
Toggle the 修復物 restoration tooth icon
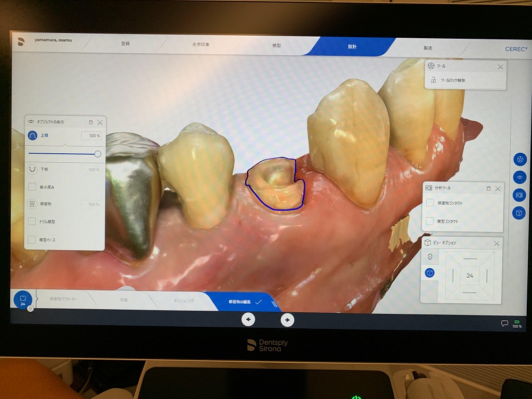coord(32,204)
